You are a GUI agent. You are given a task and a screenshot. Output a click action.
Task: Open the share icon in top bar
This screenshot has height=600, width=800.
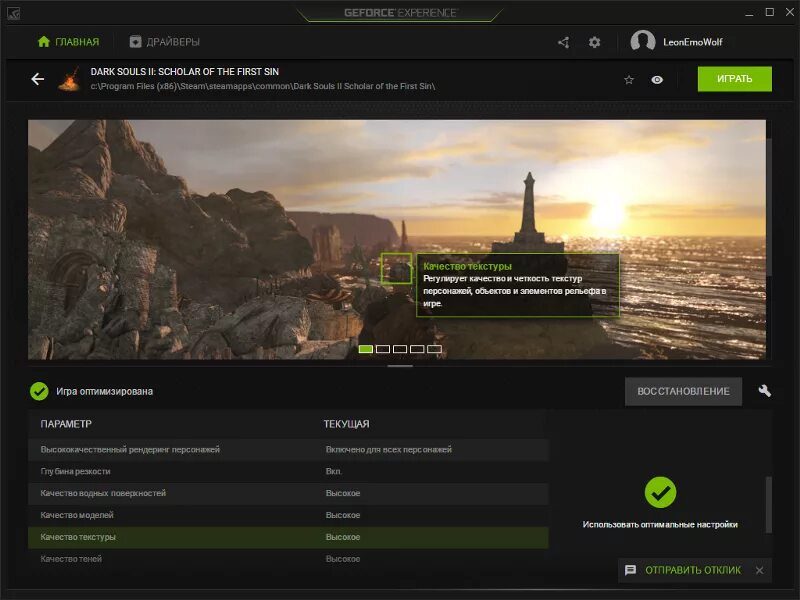(563, 42)
